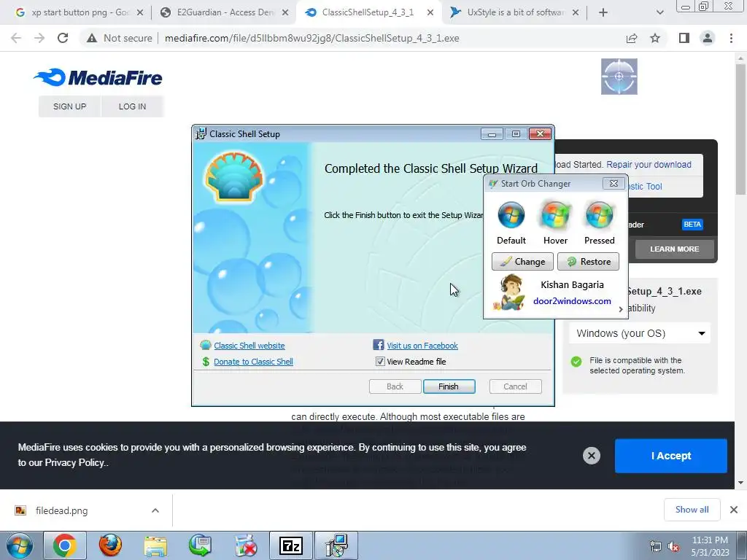747x560 pixels.
Task: Click Show all downloads
Action: pos(692,510)
